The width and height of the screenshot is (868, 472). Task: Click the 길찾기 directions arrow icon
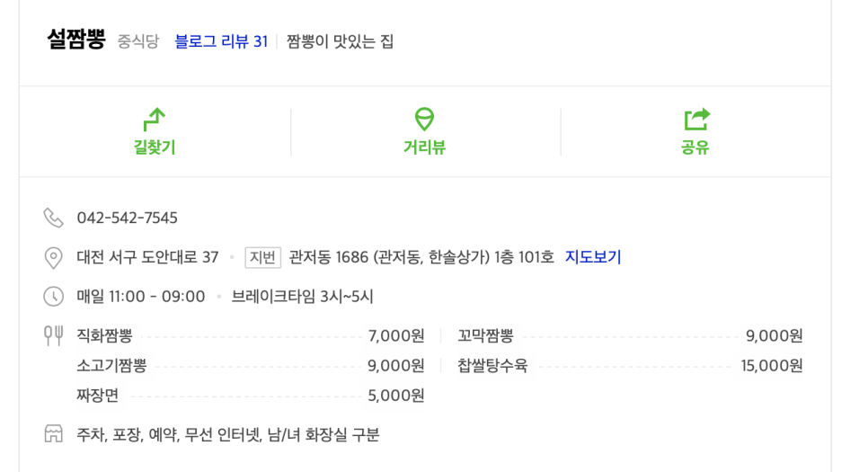coord(155,118)
